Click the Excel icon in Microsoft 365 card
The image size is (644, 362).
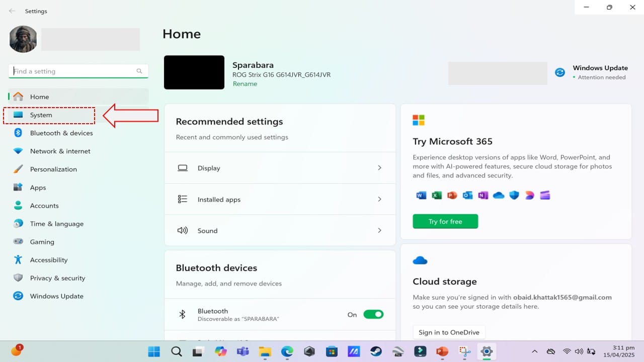click(x=437, y=195)
